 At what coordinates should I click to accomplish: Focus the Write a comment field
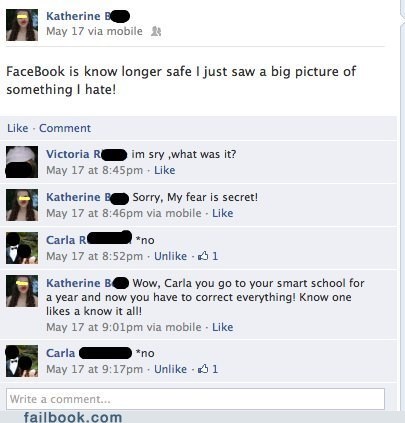195,399
